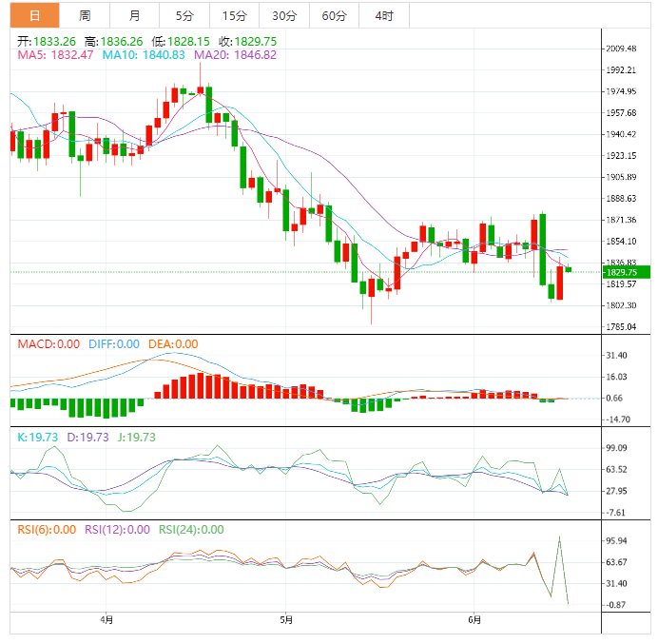Click the MA5: 1832.47 indicator label
This screenshot has width=658, height=644.
[x=55, y=55]
